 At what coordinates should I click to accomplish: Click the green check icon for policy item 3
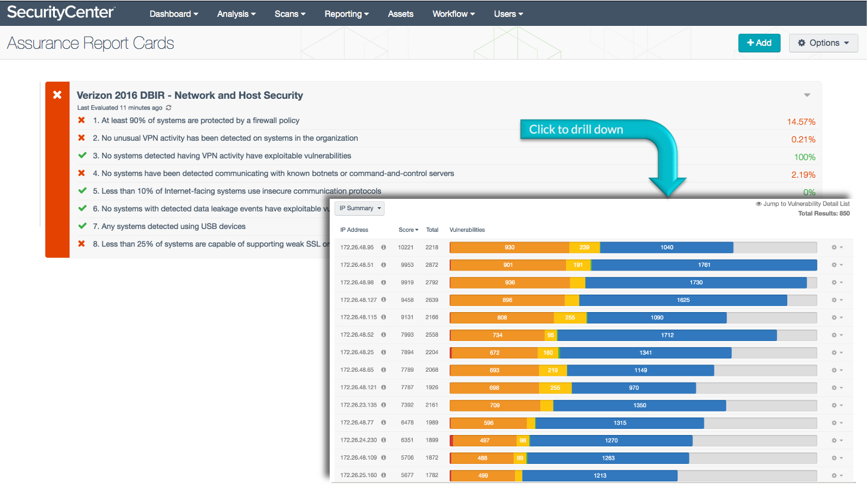pos(82,155)
